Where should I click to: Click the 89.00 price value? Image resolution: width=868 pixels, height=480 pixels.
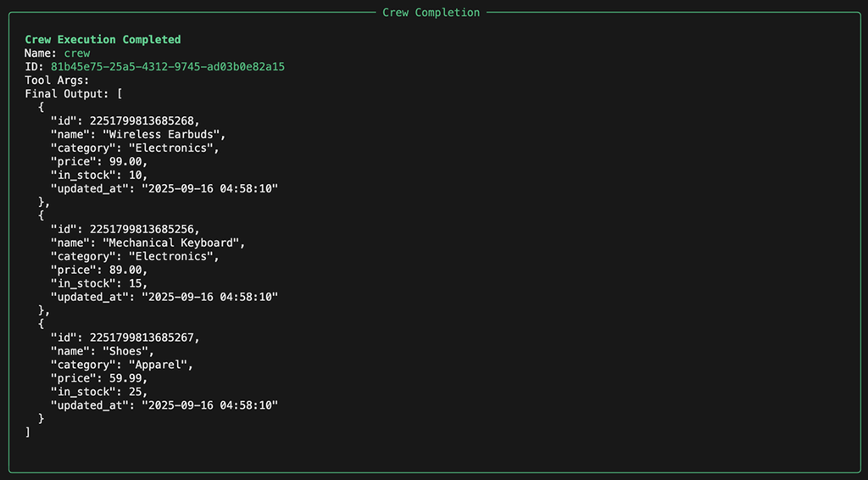[128, 271]
